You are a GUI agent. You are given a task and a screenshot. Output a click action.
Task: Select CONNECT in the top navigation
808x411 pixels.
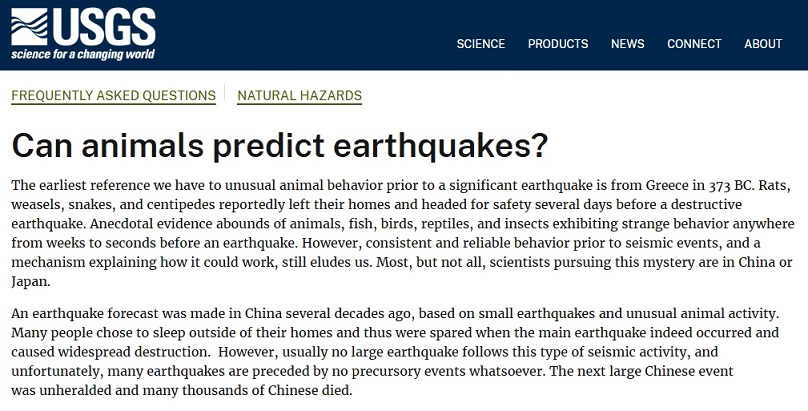pyautogui.click(x=694, y=44)
